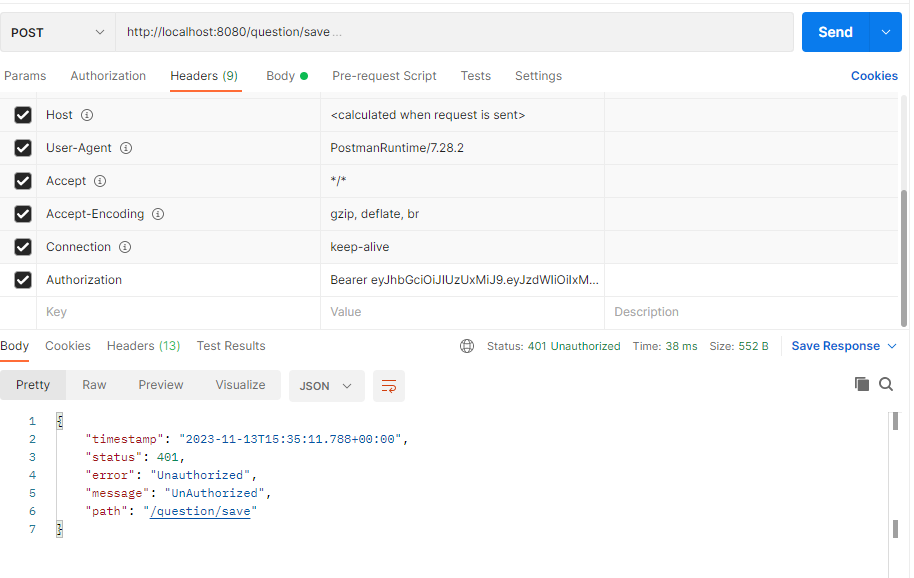Switch to the Tests tab

(x=475, y=75)
